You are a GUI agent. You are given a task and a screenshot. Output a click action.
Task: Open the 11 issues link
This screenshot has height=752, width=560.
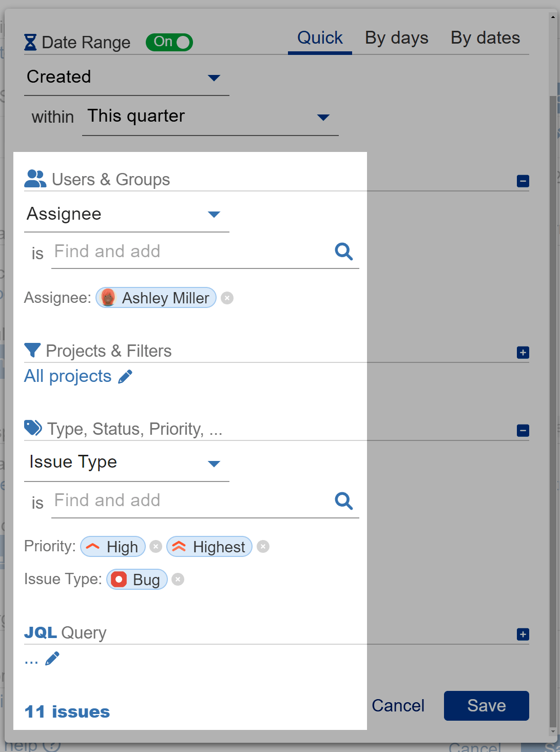coord(66,711)
